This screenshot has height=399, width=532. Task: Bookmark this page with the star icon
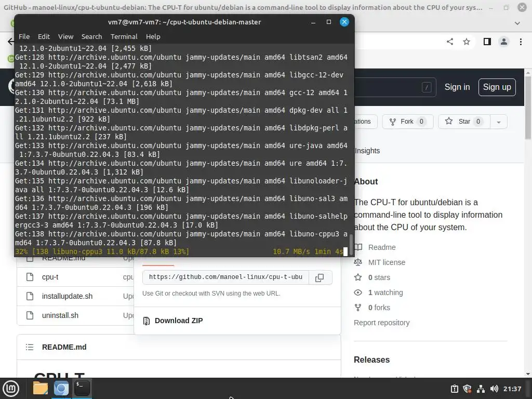[x=467, y=42]
